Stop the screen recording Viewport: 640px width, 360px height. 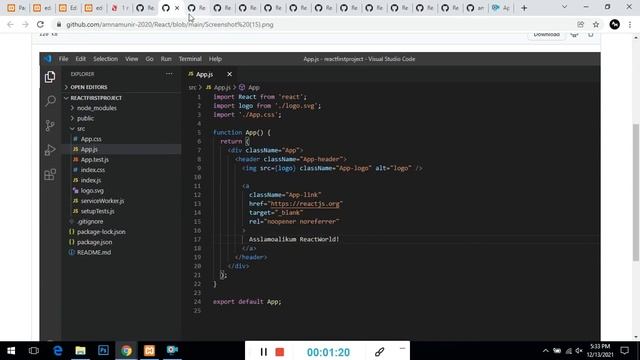280,352
